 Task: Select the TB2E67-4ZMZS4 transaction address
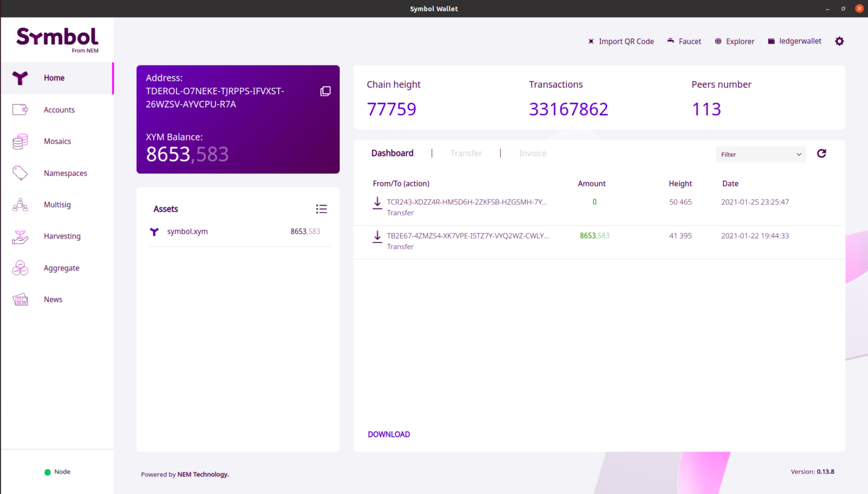click(468, 236)
